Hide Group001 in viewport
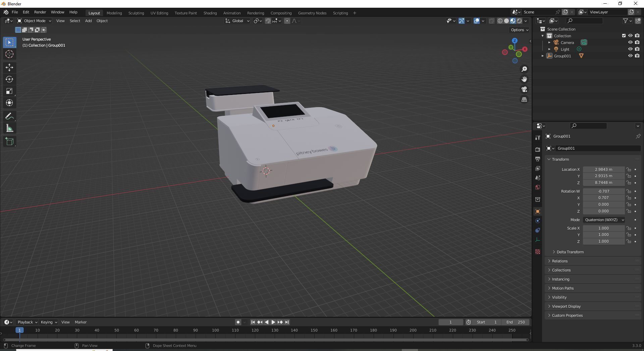This screenshot has width=644, height=351. click(630, 56)
